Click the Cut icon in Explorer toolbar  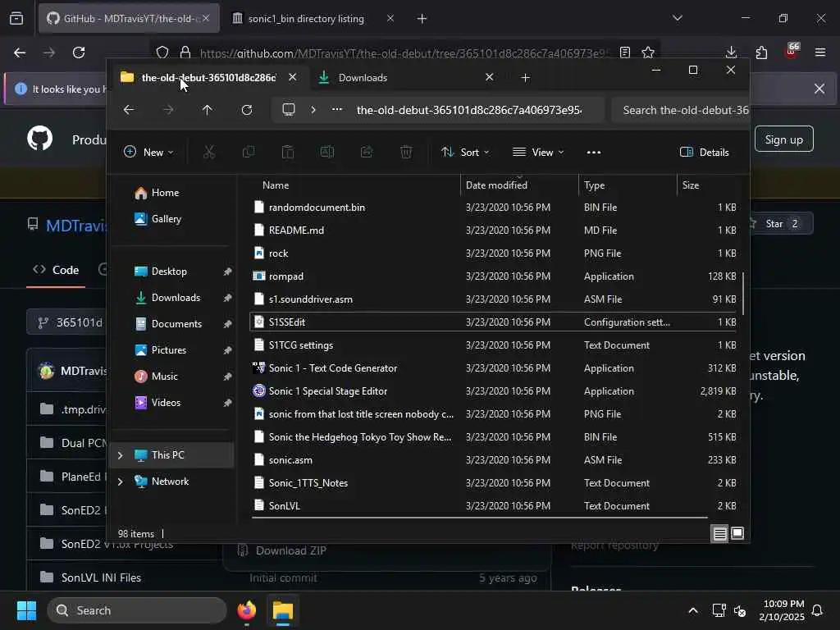click(x=209, y=152)
